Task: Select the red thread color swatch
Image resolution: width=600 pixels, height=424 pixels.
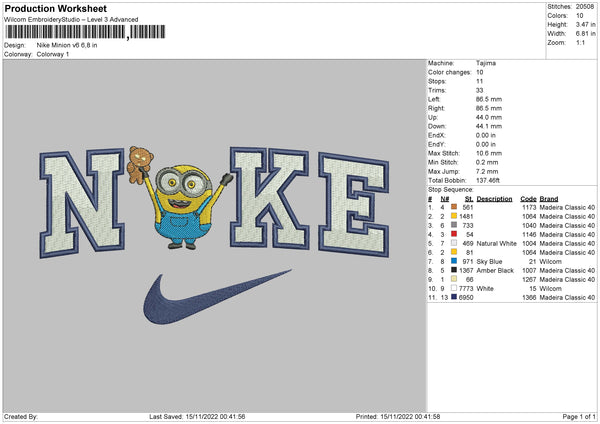Action: pyautogui.click(x=455, y=232)
